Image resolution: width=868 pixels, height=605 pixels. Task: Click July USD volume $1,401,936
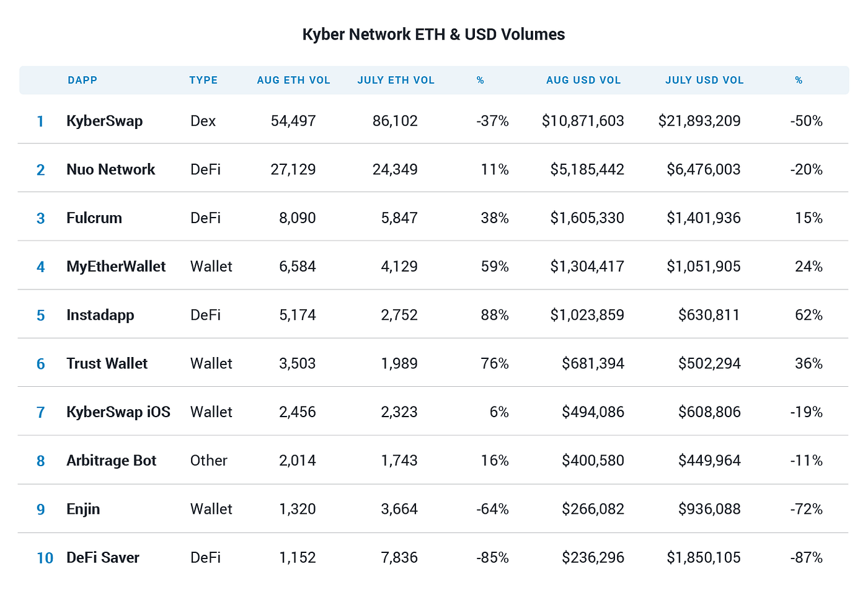click(x=704, y=218)
